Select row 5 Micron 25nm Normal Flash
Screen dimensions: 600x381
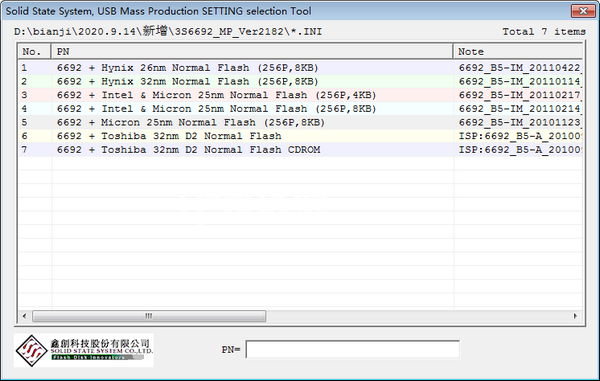click(300, 122)
